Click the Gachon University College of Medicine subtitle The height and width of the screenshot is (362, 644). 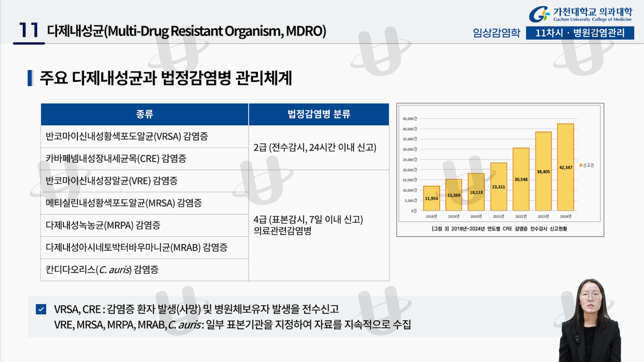click(592, 19)
